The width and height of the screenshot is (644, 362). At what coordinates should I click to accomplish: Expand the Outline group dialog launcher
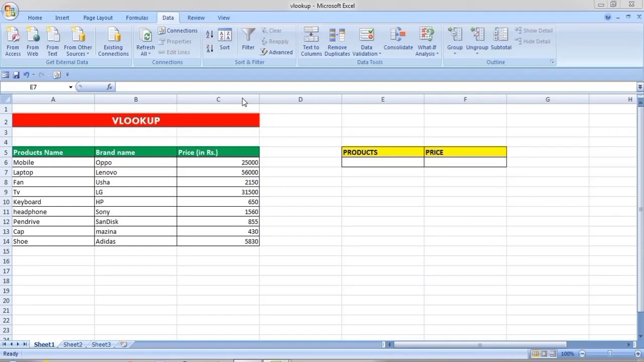click(x=552, y=62)
